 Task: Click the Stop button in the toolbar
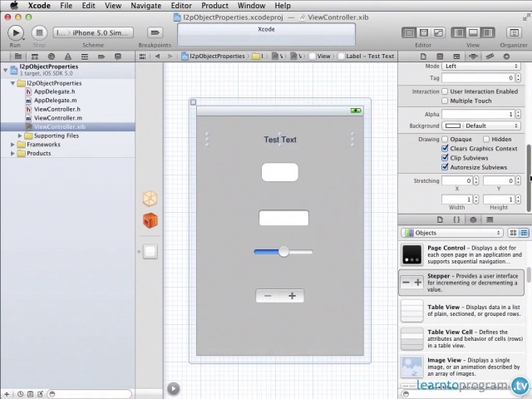39,33
